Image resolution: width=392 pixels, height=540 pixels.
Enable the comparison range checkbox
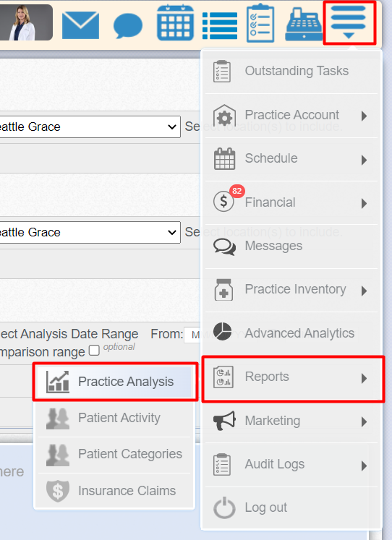click(x=94, y=351)
